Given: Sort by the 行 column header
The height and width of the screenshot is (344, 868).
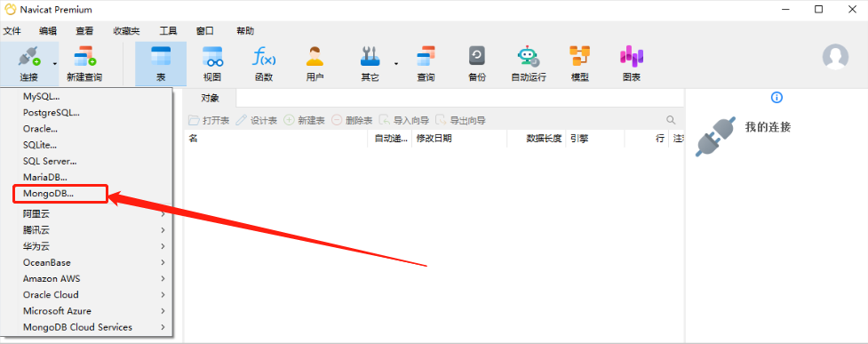Looking at the screenshot, I should point(647,139).
